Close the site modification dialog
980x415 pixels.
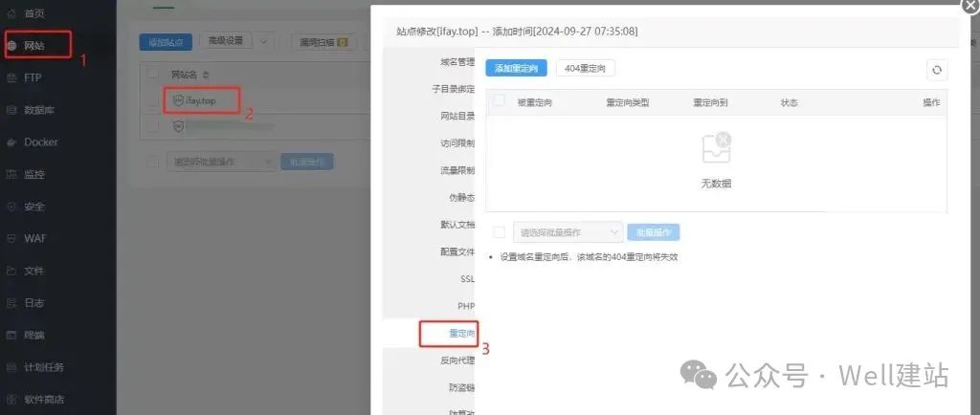pos(970,5)
